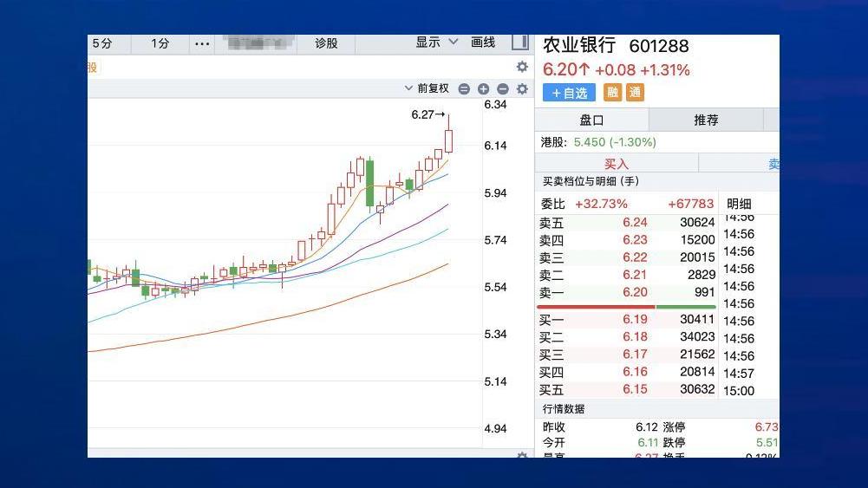Open the more periods ellipsis menu
868x488 pixels.
[x=202, y=43]
